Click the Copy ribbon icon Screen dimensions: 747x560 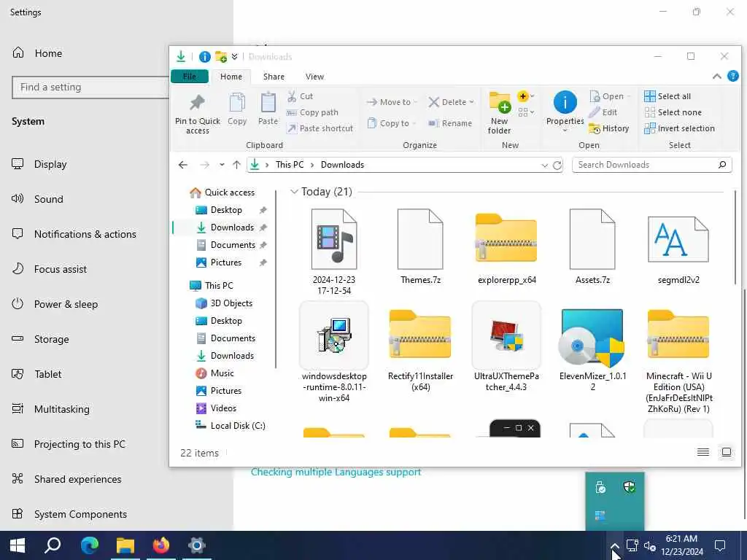(237, 103)
